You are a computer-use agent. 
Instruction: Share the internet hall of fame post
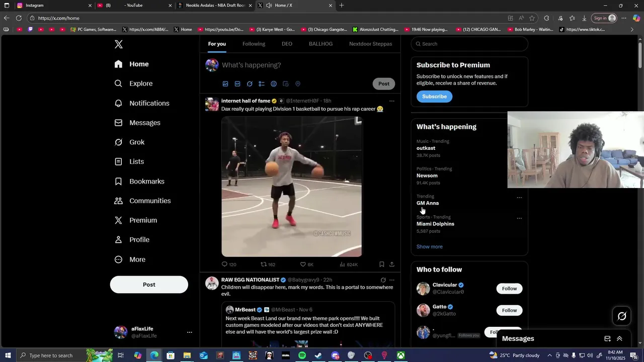pyautogui.click(x=392, y=264)
